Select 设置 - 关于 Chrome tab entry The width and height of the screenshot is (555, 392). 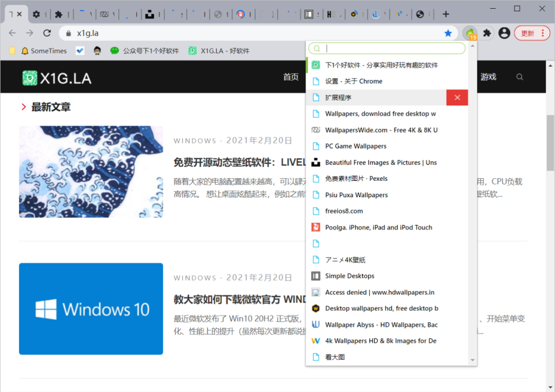point(387,81)
